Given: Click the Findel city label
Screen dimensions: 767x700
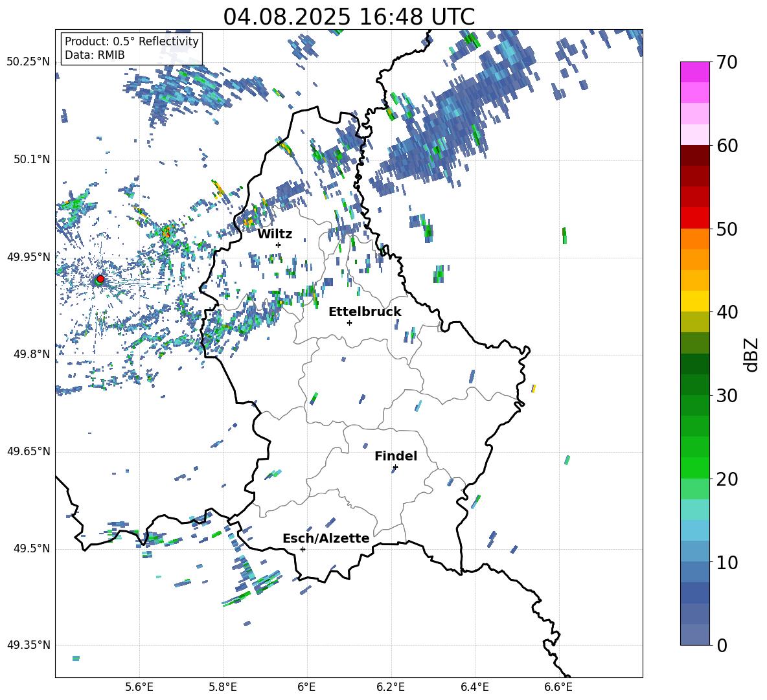Looking at the screenshot, I should [396, 456].
